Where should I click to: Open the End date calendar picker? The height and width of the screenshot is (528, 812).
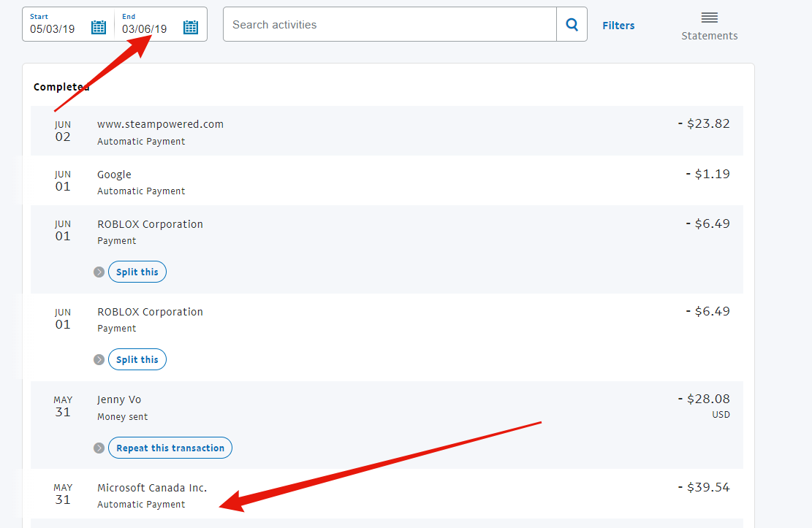coord(191,27)
